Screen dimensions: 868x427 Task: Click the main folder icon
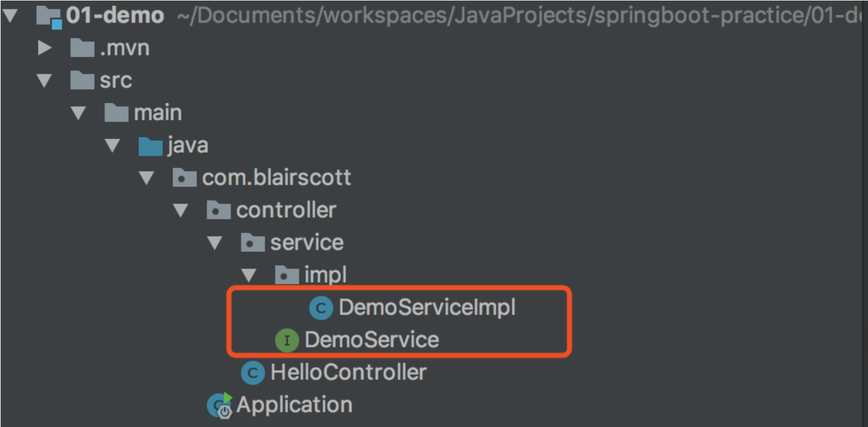[x=116, y=113]
